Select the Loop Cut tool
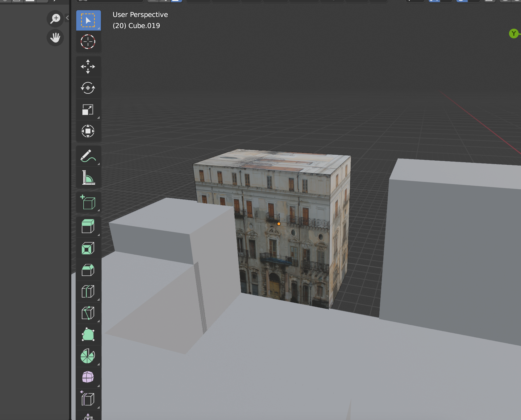Screen dimensions: 521x420 click(x=88, y=291)
